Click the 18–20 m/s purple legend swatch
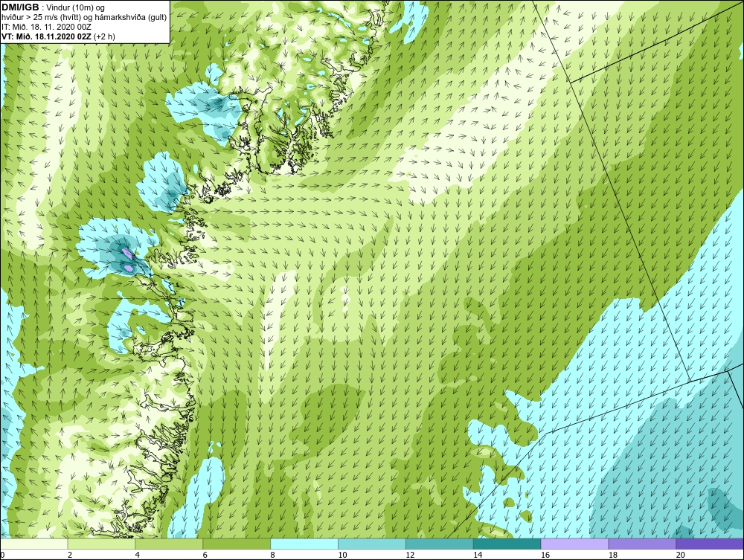Viewport: 744px width, 560px height. 643,544
